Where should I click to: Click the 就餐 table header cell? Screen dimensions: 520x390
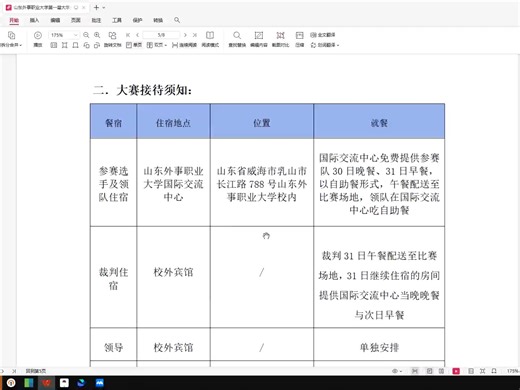[x=379, y=121]
